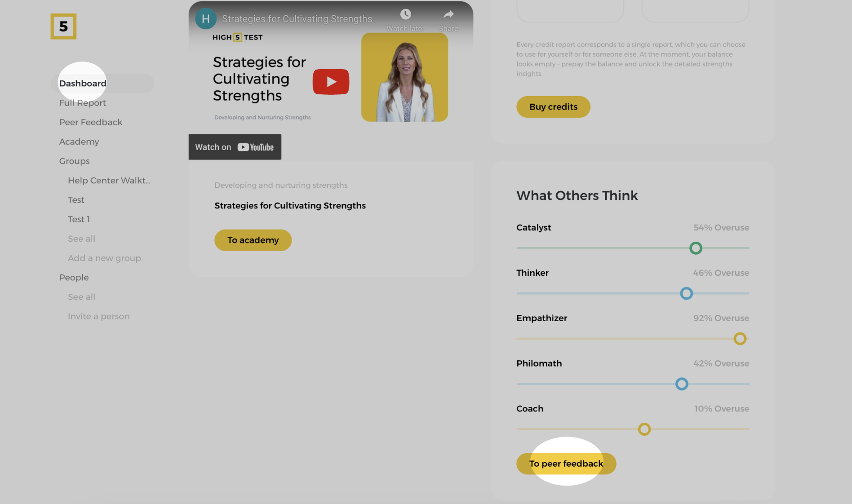Click the To peer feedback button

[x=566, y=464]
